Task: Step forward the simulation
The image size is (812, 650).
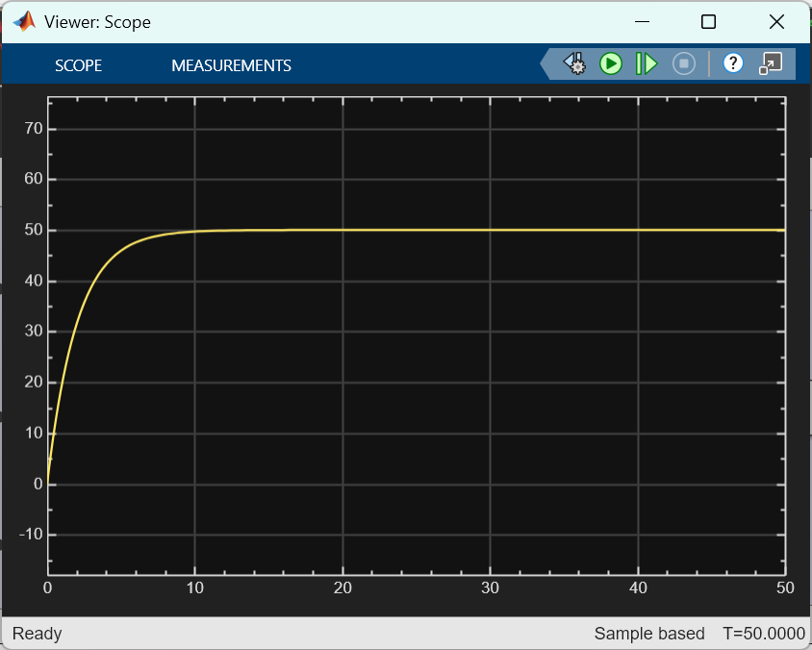Action: point(646,63)
